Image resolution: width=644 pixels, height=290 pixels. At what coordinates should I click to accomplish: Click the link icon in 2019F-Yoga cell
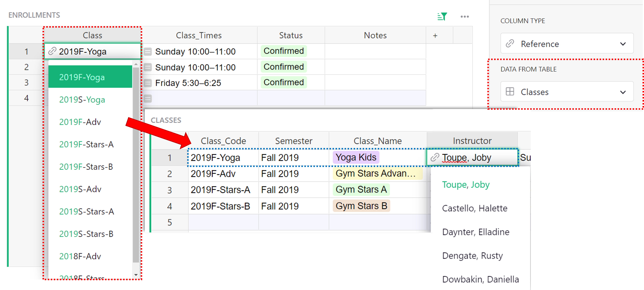(52, 51)
